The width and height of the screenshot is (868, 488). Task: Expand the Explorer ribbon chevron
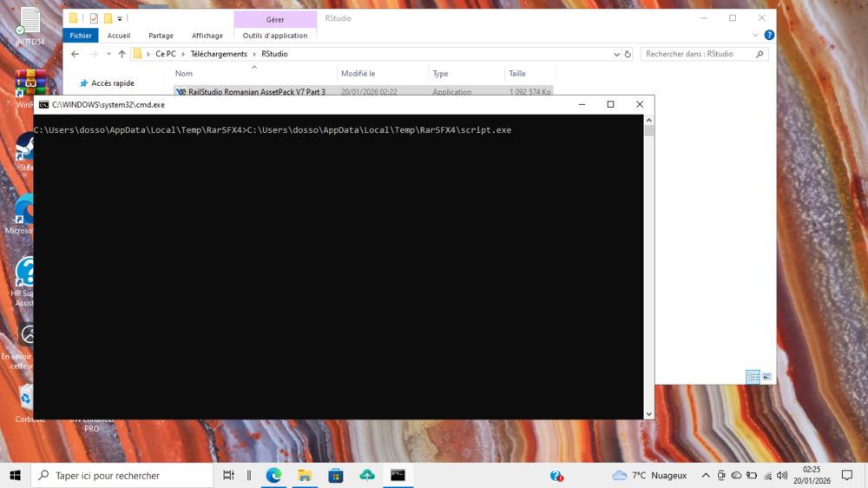755,35
